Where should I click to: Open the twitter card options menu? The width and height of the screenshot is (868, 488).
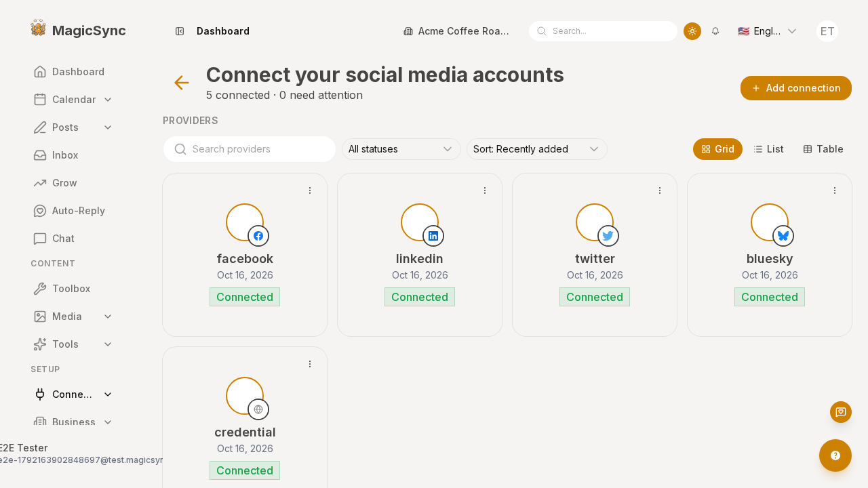(x=660, y=190)
